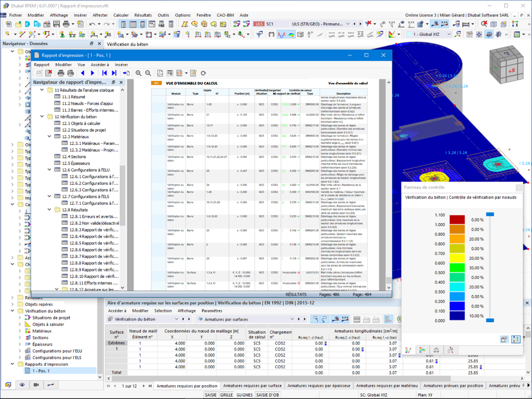532x399 pixels.
Task: Refresh the printout report
Action: [x=203, y=73]
